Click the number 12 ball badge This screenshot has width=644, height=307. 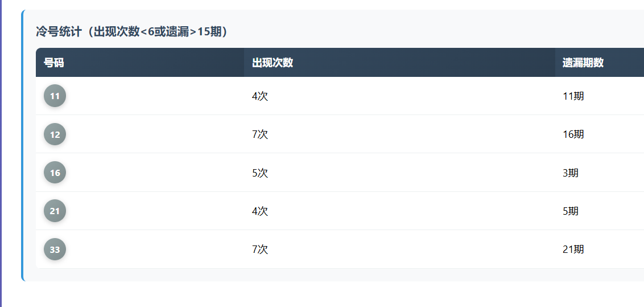click(55, 134)
